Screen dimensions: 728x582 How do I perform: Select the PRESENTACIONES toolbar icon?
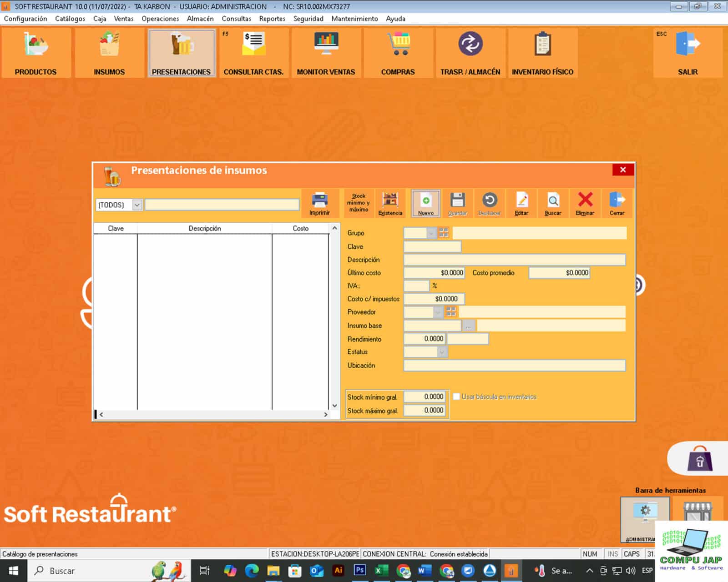coord(182,53)
